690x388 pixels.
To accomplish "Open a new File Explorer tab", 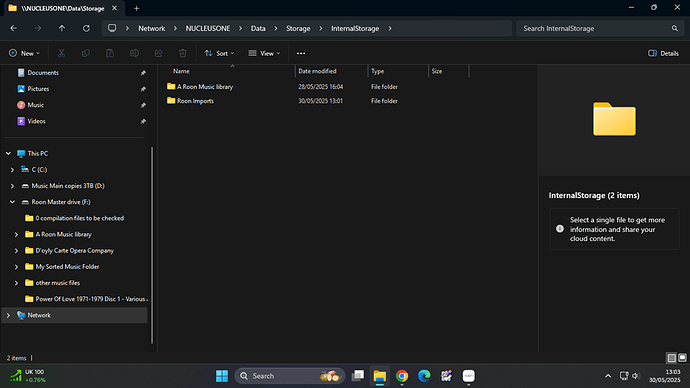I will 136,8.
